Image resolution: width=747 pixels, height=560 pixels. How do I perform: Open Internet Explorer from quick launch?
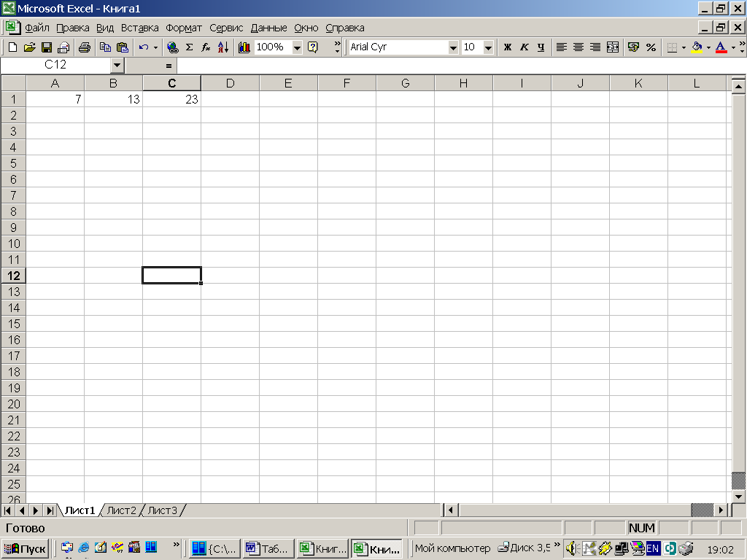click(84, 548)
